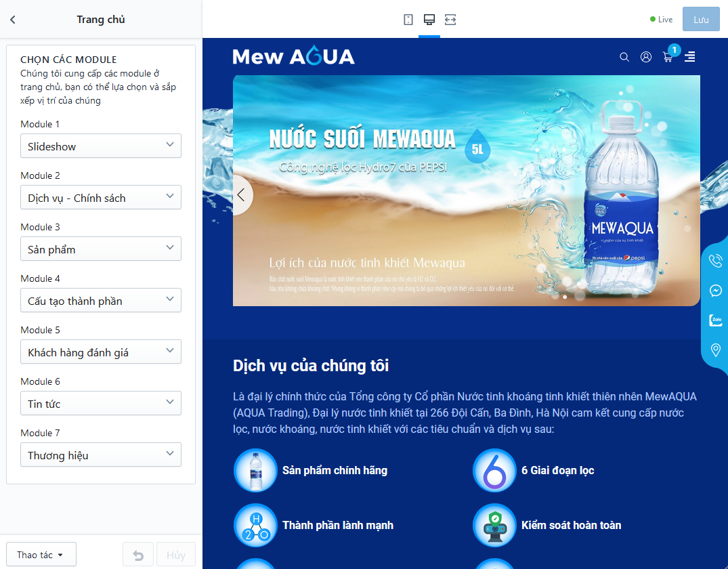
Task: Open Module 2 Dịch vụ - Chính sách dropdown
Action: coord(101,198)
